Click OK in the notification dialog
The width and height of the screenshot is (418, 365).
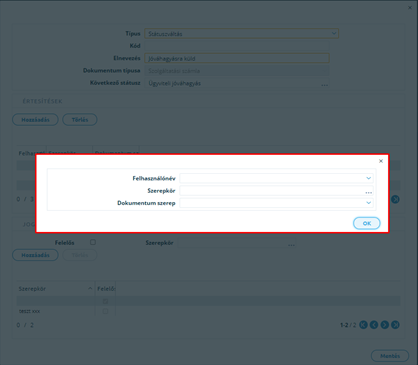[x=367, y=223]
